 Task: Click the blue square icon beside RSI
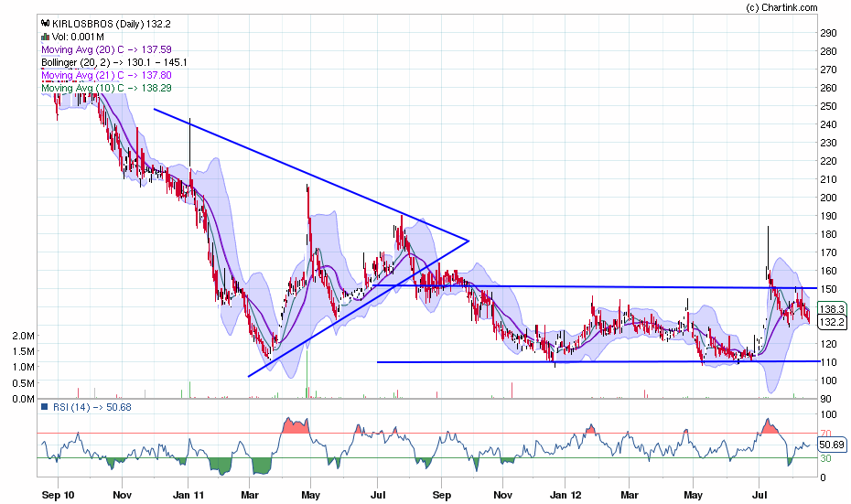[45, 406]
